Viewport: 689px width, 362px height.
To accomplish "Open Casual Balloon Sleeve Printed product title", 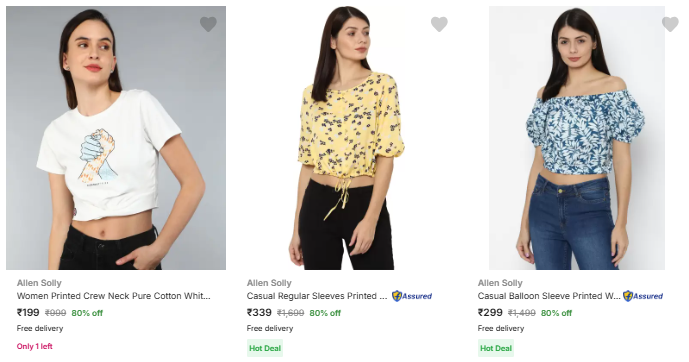I will coord(549,296).
